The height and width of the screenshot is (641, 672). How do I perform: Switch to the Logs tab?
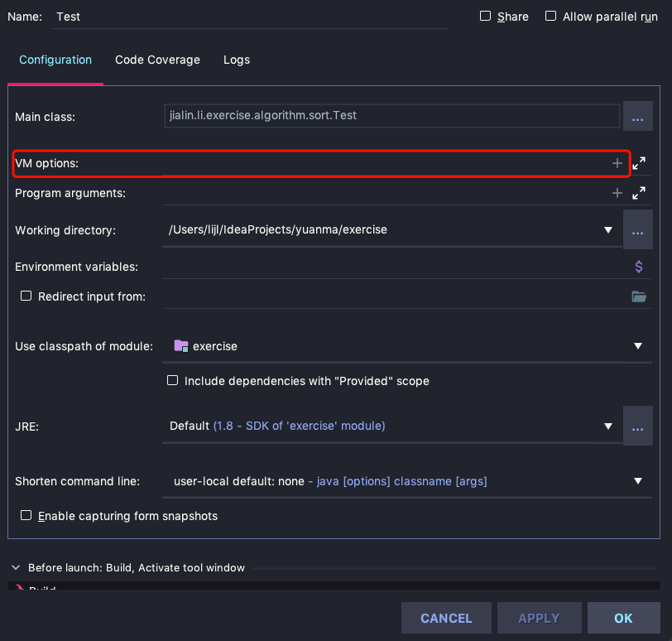tap(237, 60)
